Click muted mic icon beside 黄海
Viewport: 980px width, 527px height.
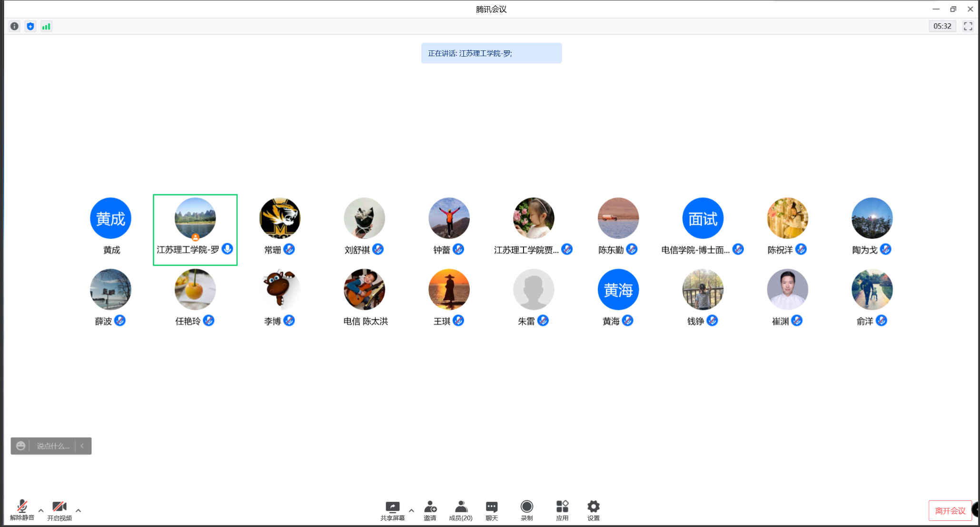tap(628, 320)
